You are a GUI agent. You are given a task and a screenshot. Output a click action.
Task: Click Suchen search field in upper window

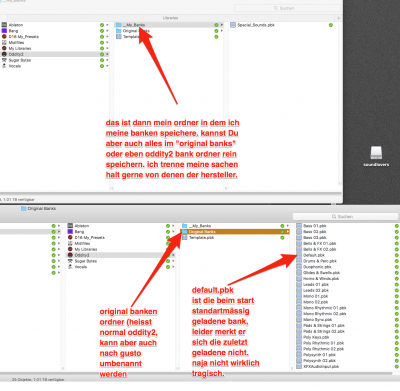(287, 8)
